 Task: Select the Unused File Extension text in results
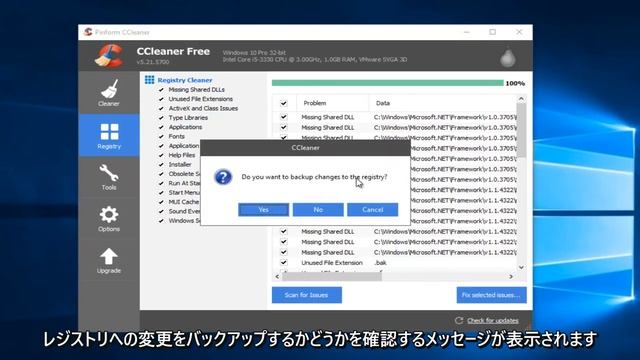click(332, 263)
